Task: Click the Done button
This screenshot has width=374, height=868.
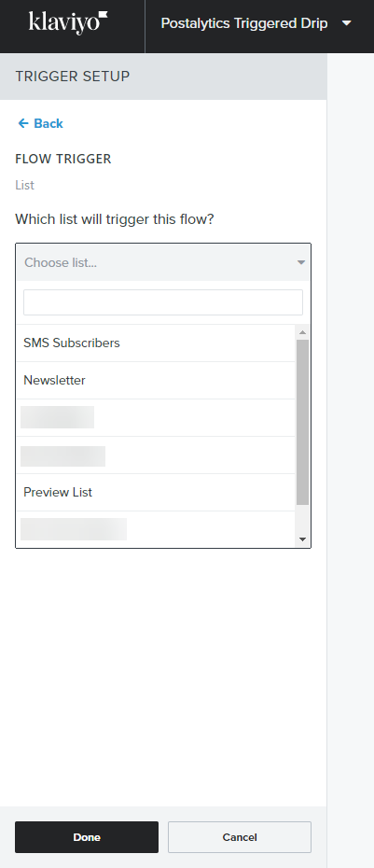Action: 87,837
